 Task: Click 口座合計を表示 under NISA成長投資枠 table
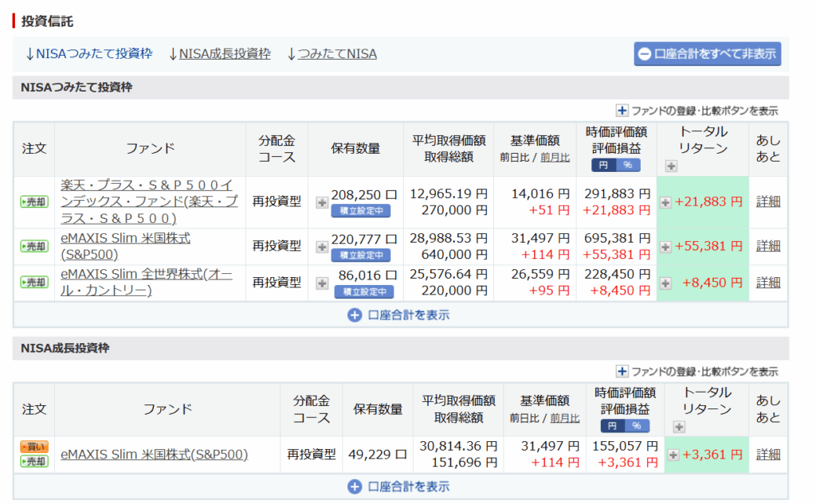click(398, 486)
